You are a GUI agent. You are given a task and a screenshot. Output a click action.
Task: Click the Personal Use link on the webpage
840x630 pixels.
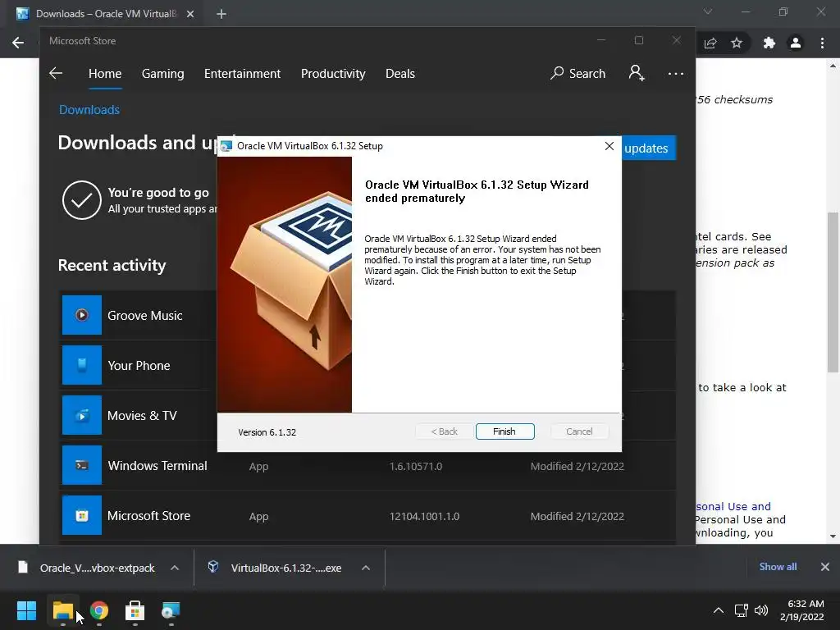coord(733,506)
